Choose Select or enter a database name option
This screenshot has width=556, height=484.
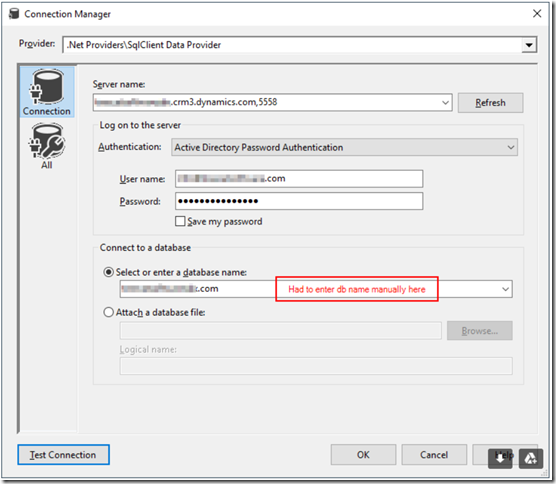tap(109, 272)
